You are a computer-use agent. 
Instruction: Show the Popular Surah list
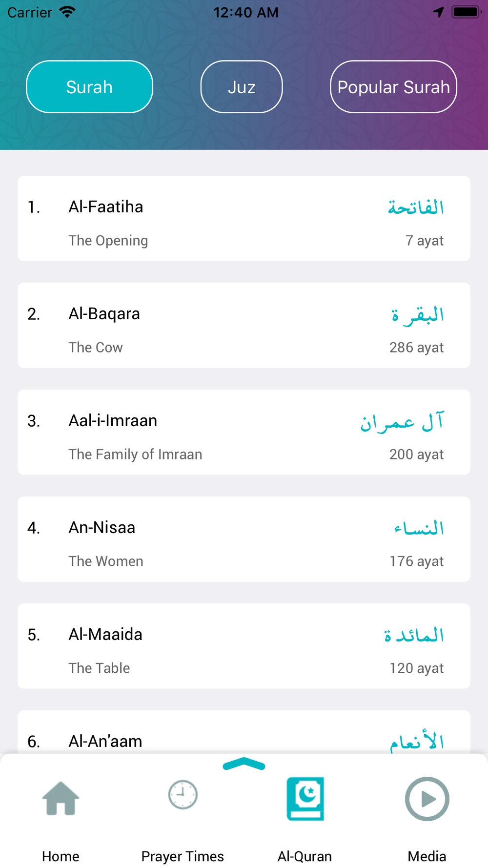tap(393, 87)
